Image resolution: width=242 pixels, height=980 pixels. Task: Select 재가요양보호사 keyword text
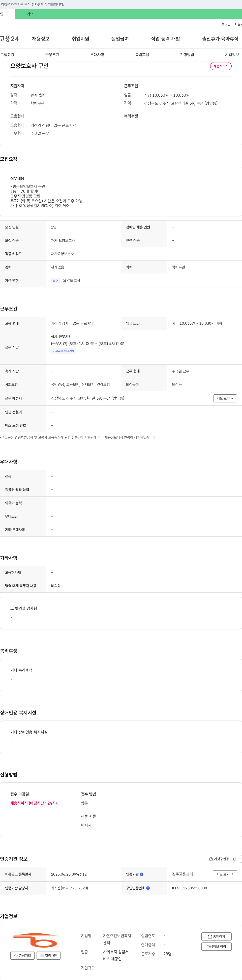pos(63,254)
